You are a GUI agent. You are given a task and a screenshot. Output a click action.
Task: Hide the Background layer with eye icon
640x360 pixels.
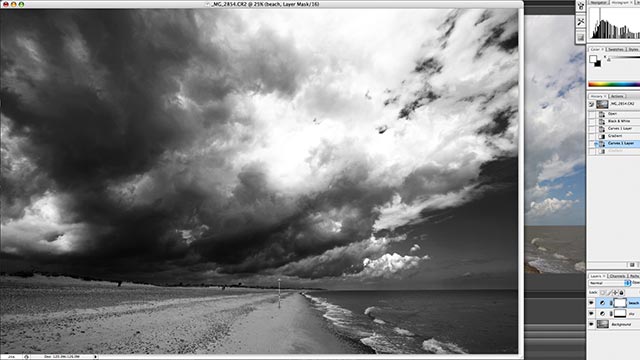point(591,324)
